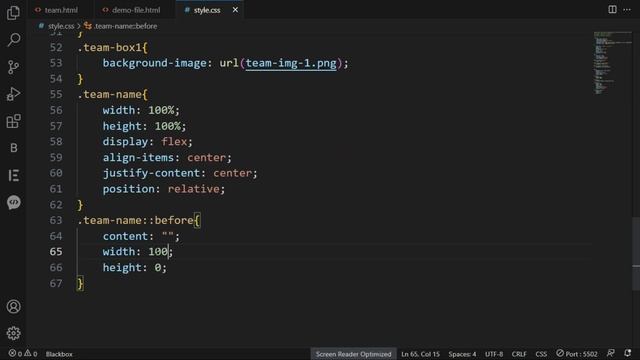This screenshot has width=640, height=360.
Task: Click the minimap code overview
Action: coord(612,63)
